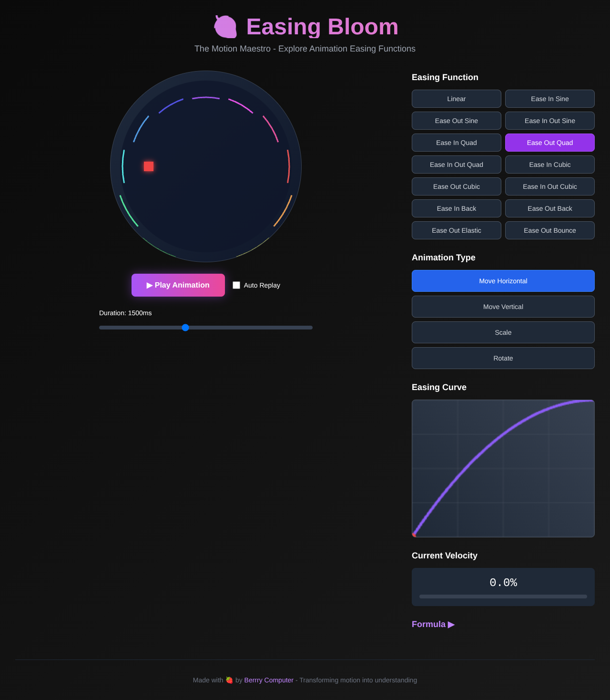Expand the Formula section

pyautogui.click(x=428, y=624)
